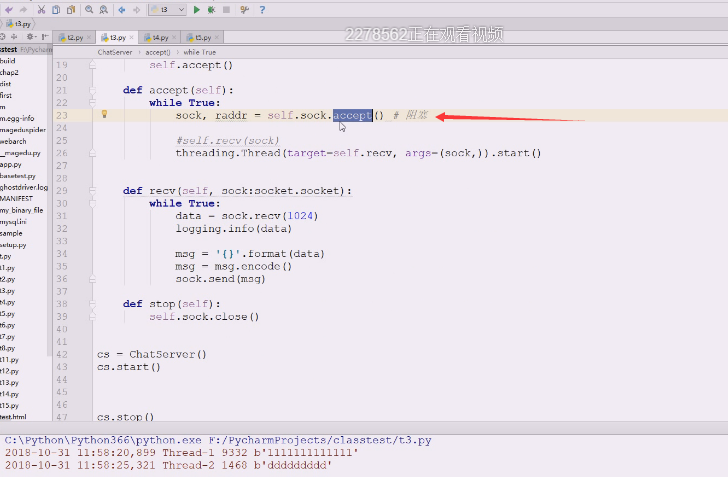Select ghostdriver.log in the project tree
The width and height of the screenshot is (728, 477).
pos(24,187)
